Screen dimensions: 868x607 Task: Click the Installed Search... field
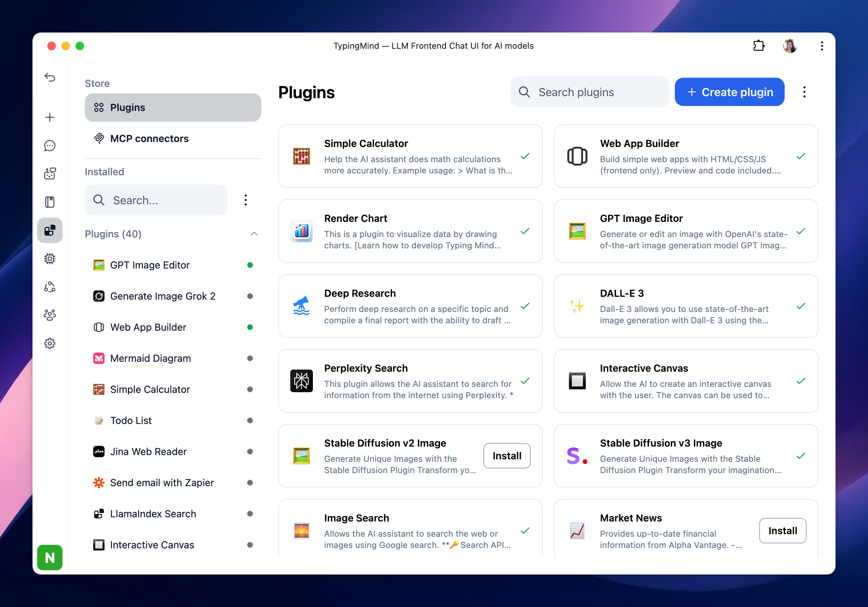pyautogui.click(x=156, y=200)
